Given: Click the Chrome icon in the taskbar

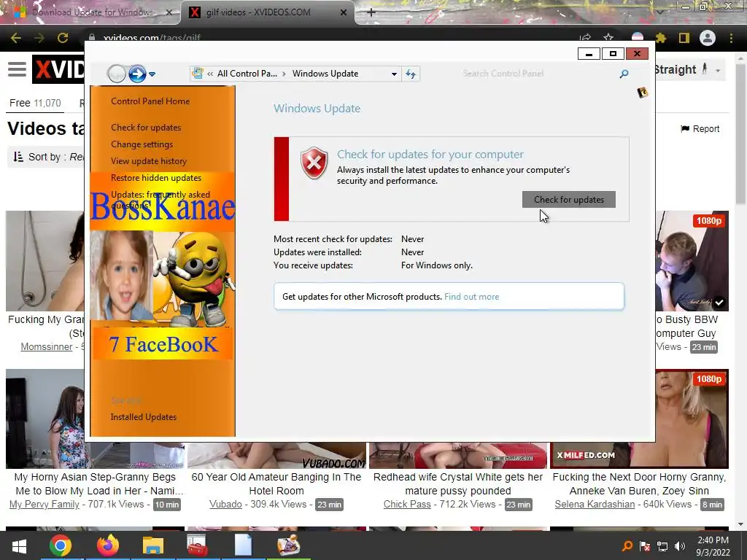Looking at the screenshot, I should tap(61, 545).
